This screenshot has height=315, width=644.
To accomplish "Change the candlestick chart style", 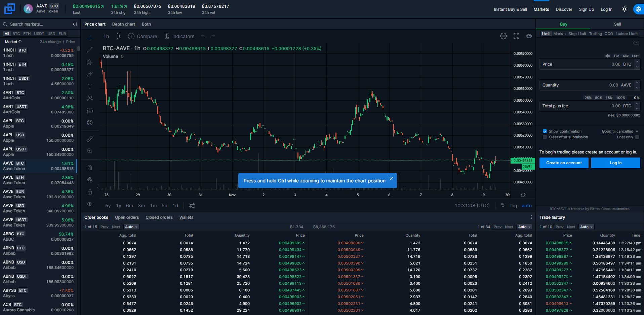I will click(119, 36).
